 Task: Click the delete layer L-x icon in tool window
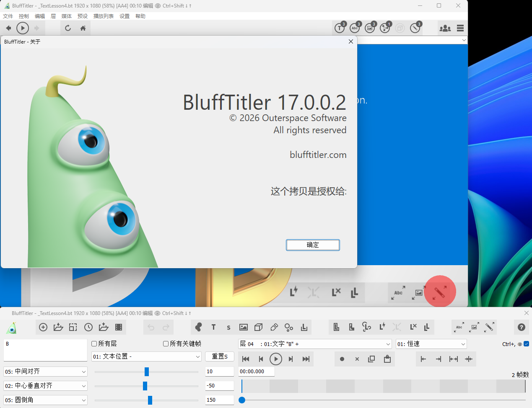[x=413, y=327]
